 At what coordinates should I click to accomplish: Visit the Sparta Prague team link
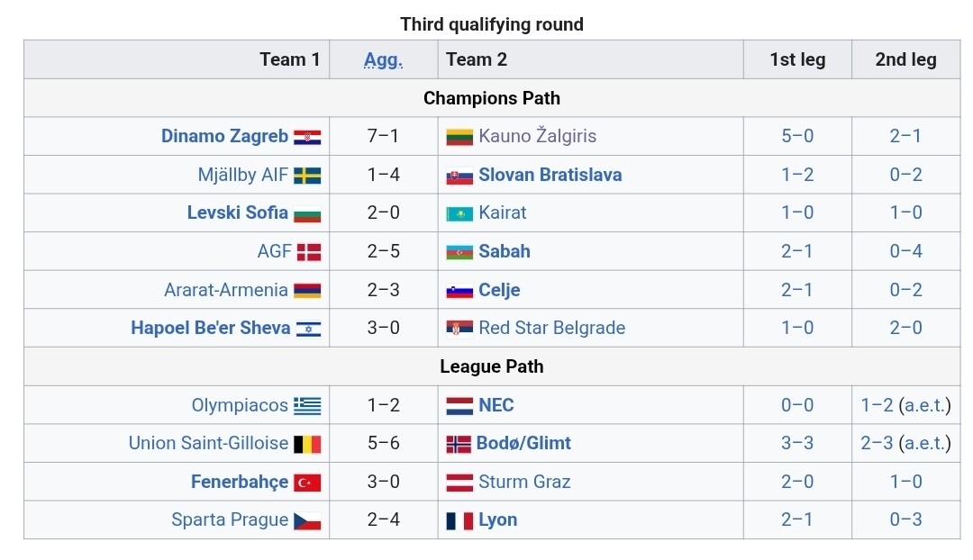click(x=230, y=519)
